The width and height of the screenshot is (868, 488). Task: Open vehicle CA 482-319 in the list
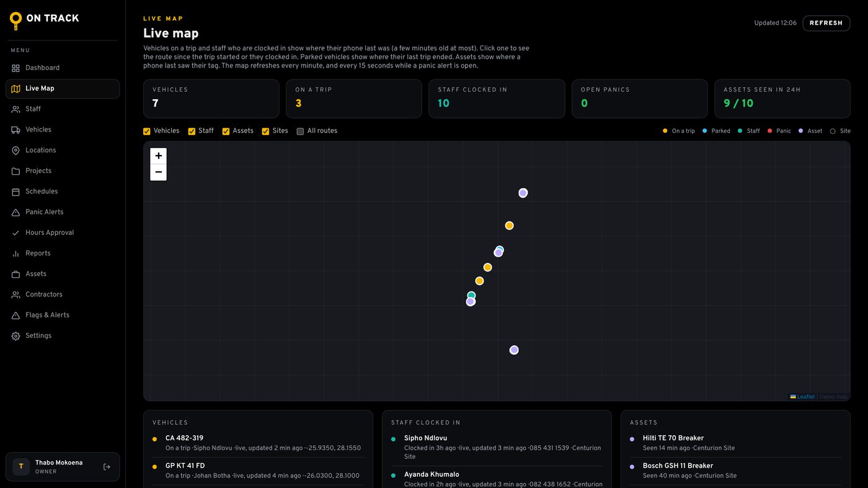pyautogui.click(x=258, y=443)
